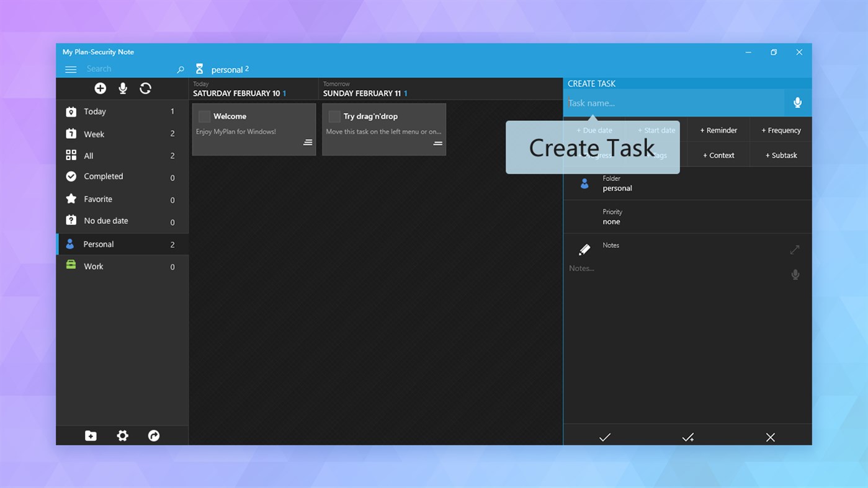Viewport: 868px width, 488px height.
Task: Mark the Try drag'n'drop task complete
Action: [335, 116]
